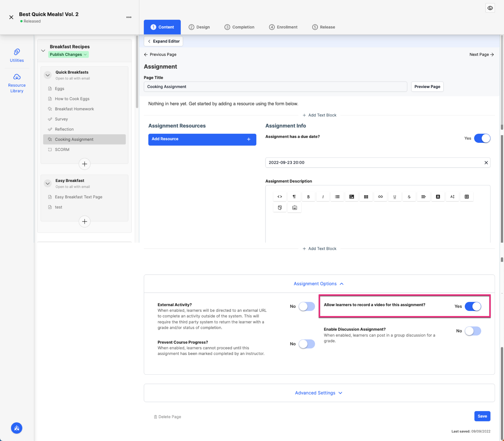Viewport: 504px width, 441px height.
Task: Toggle the allow learners to record video switch
Action: click(472, 306)
